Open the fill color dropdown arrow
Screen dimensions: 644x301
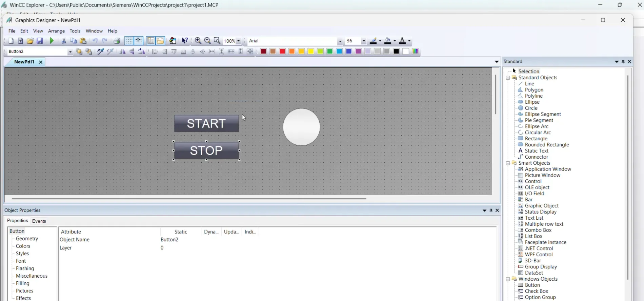coord(395,41)
